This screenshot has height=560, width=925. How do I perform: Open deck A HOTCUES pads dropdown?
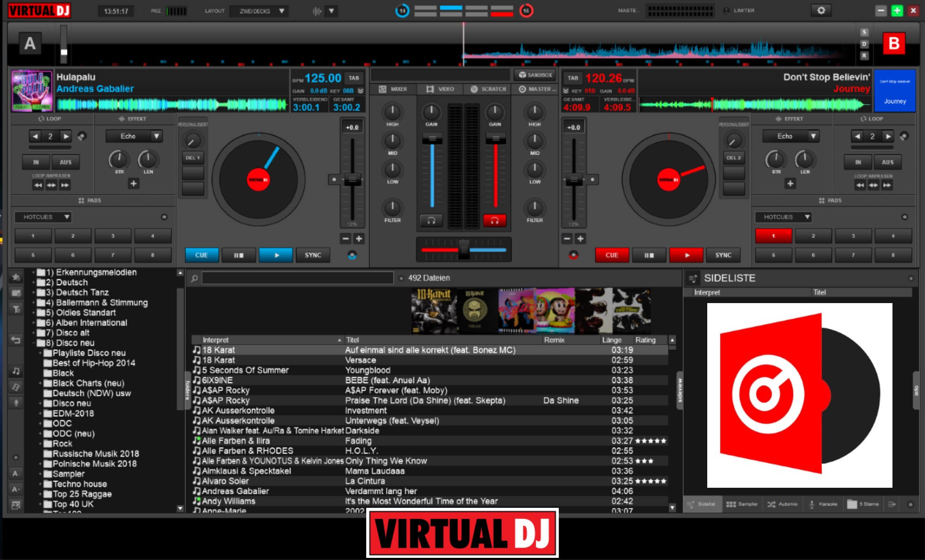point(43,217)
